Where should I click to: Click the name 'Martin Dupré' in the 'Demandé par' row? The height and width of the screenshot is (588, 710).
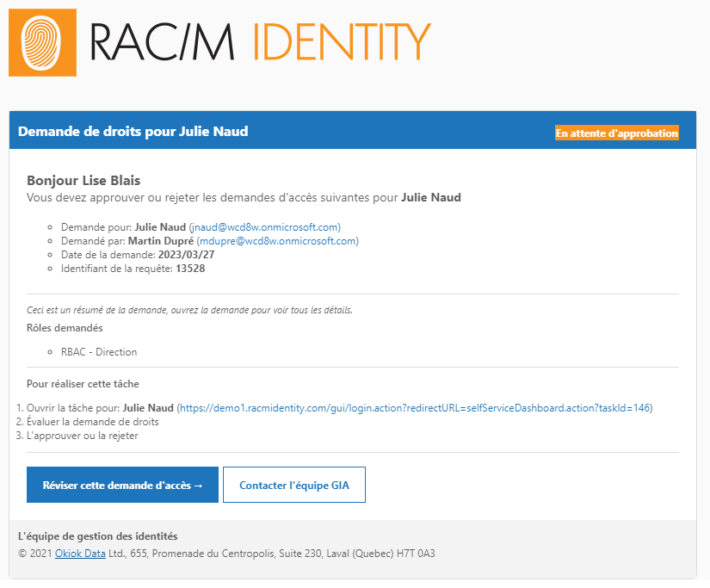(161, 241)
